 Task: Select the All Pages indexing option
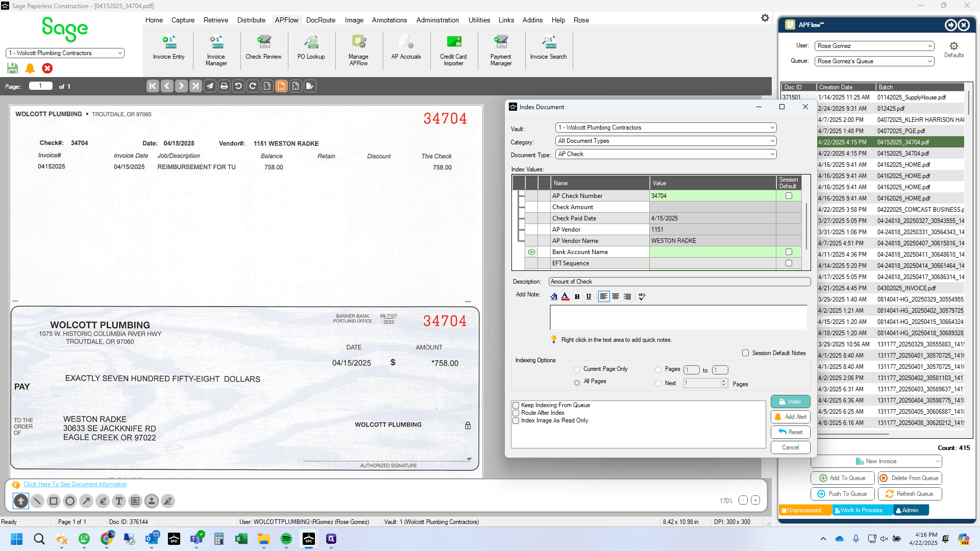(x=577, y=382)
